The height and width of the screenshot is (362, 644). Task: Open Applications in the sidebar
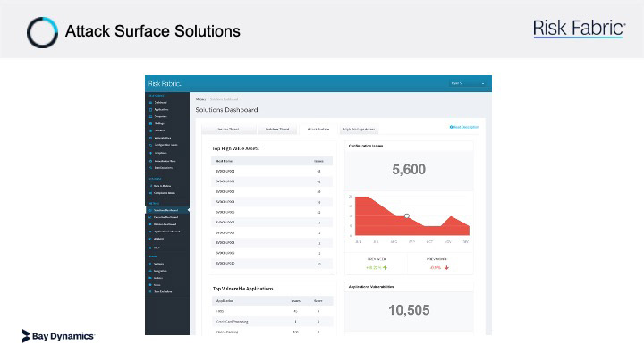click(x=161, y=110)
